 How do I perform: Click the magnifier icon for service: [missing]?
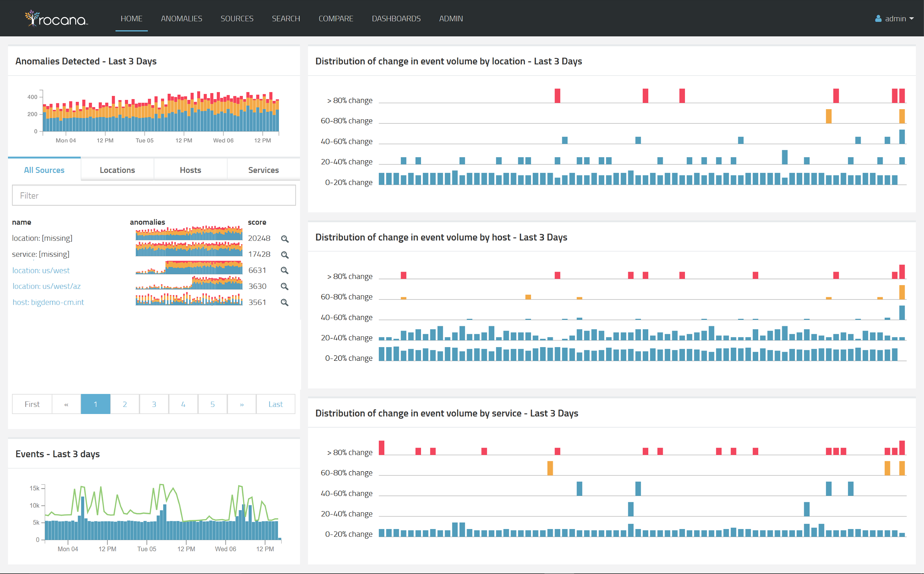(285, 255)
